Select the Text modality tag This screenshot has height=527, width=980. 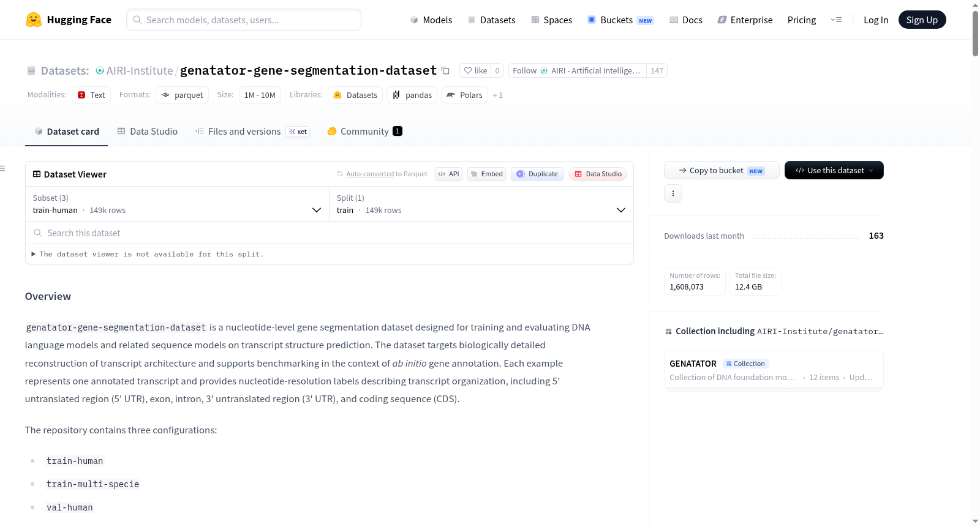(91, 95)
